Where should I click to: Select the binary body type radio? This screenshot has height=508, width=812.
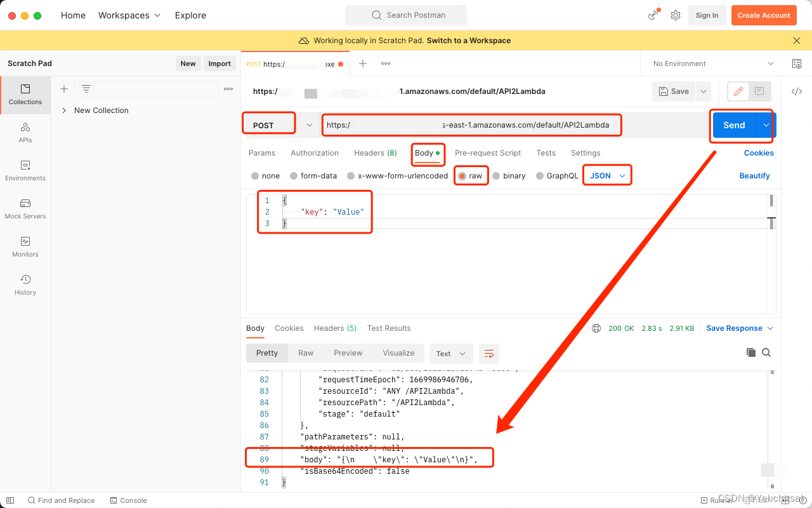pyautogui.click(x=496, y=176)
